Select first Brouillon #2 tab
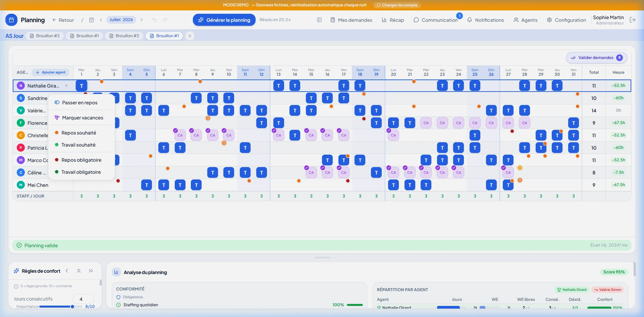This screenshot has height=317, width=644. tap(45, 36)
